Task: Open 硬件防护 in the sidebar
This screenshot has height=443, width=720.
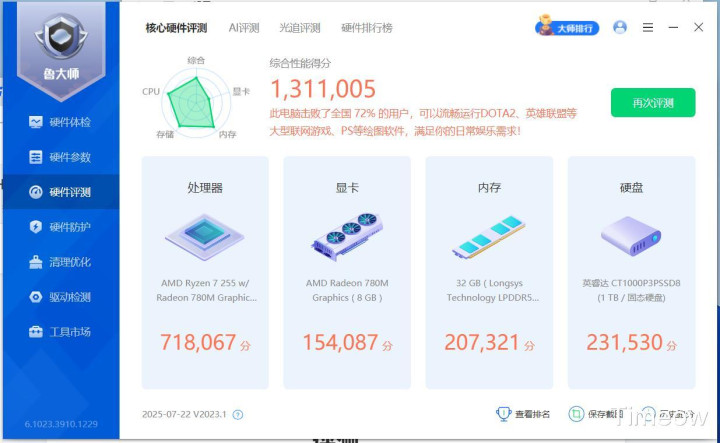Action: coord(61,227)
